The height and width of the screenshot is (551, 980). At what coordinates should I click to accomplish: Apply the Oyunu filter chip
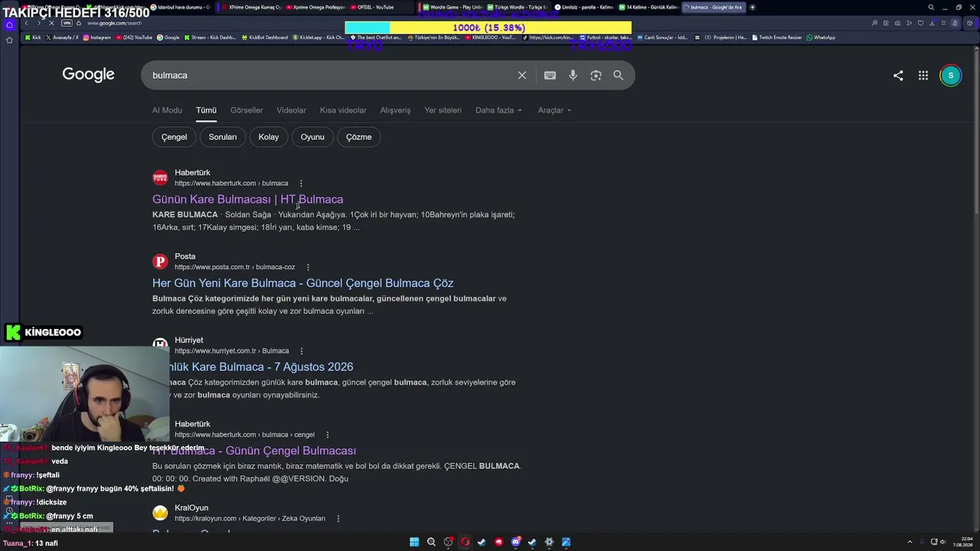(x=312, y=137)
